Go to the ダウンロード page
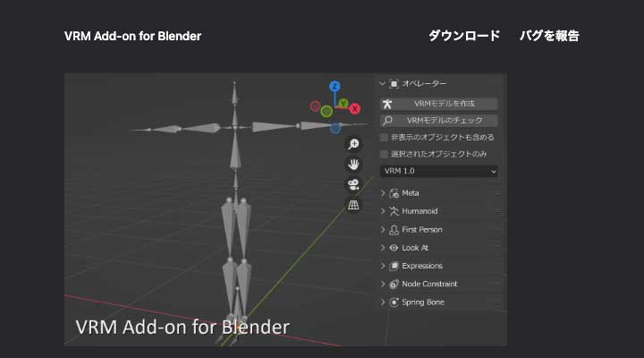The width and height of the screenshot is (644, 358). [464, 36]
